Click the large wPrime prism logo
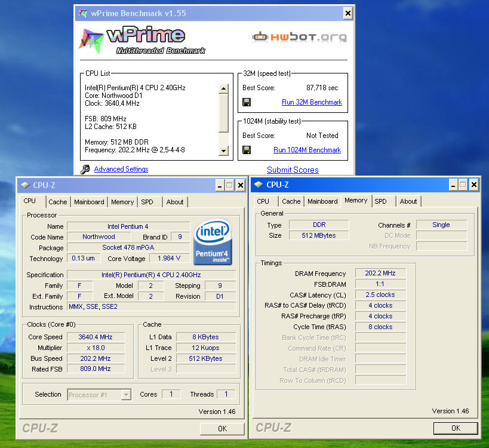This screenshot has width=489, height=448. click(91, 41)
